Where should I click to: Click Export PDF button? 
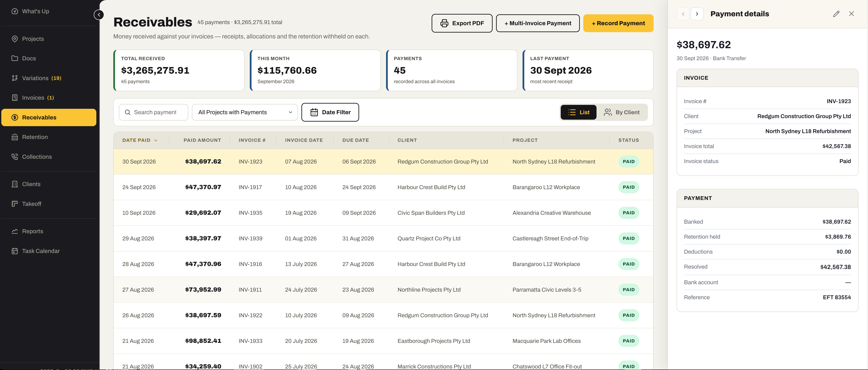click(462, 23)
